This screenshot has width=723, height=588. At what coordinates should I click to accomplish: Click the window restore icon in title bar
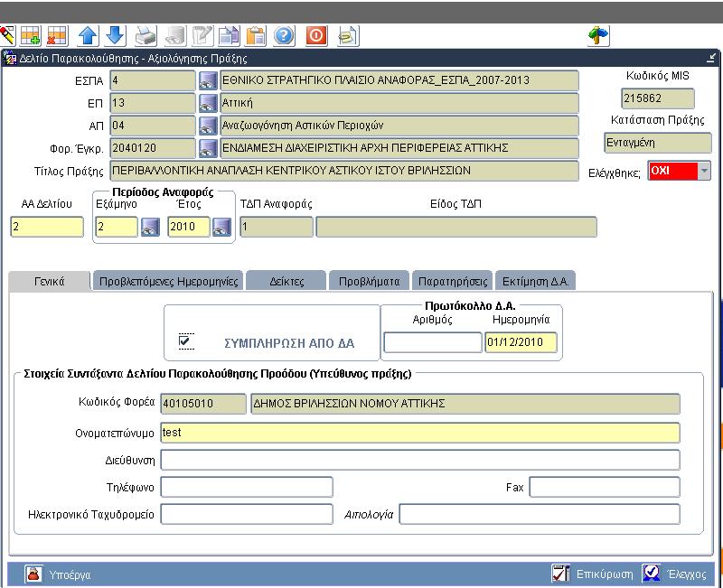click(x=711, y=58)
